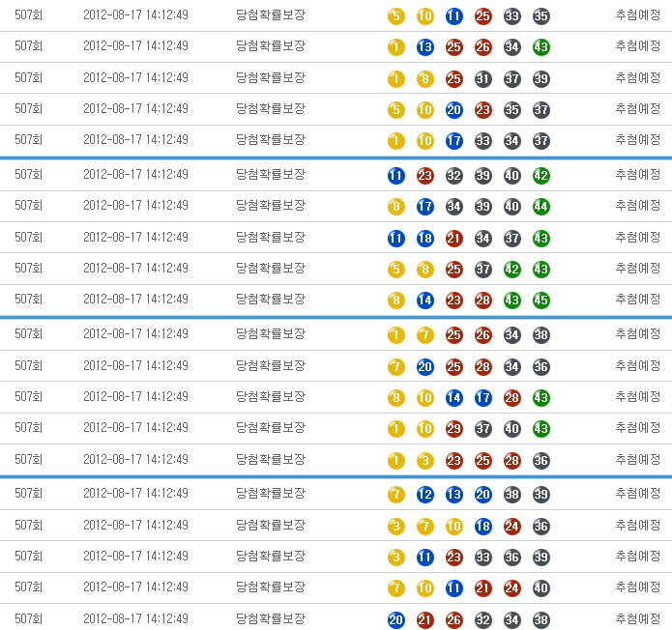Click the blue number 12 ball

click(425, 494)
